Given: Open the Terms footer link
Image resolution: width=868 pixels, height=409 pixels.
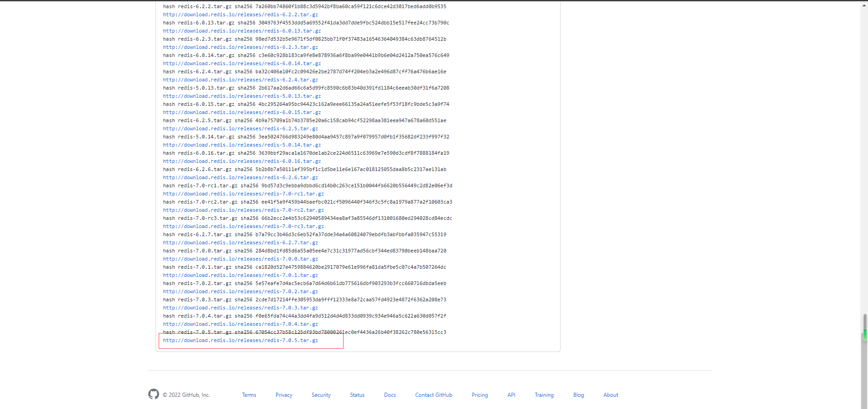Looking at the screenshot, I should pyautogui.click(x=249, y=395).
